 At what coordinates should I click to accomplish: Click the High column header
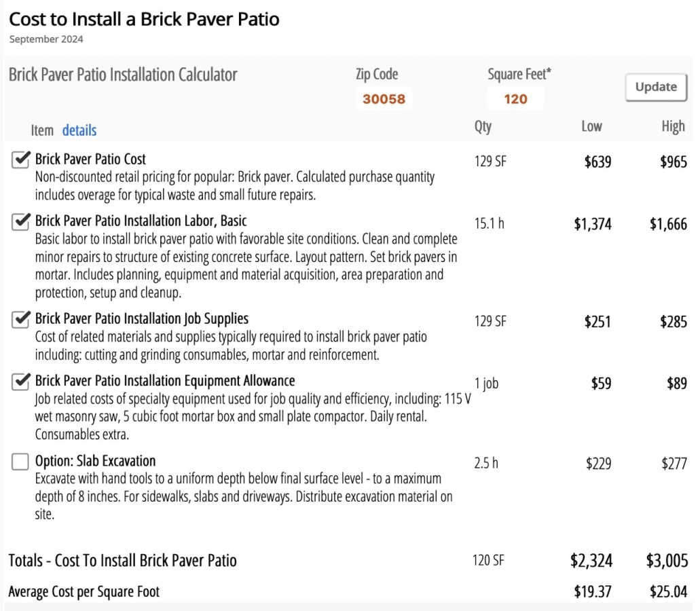point(673,126)
